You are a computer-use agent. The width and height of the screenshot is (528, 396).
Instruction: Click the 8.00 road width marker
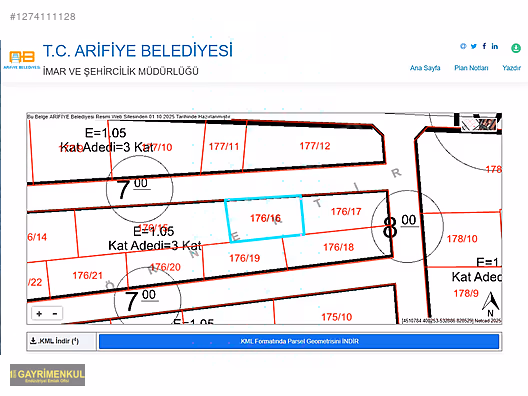(x=407, y=226)
